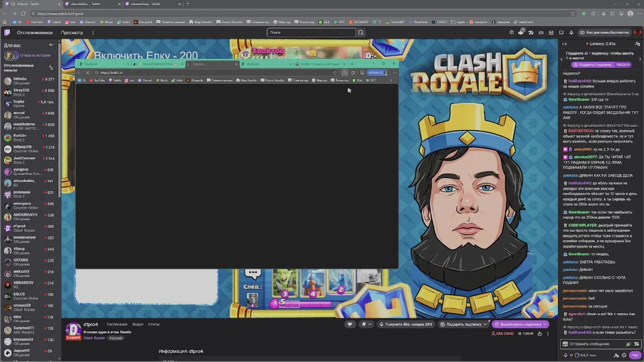
Task: Switch to chocokakdoo Twitch browser tab
Action: coord(92,4)
